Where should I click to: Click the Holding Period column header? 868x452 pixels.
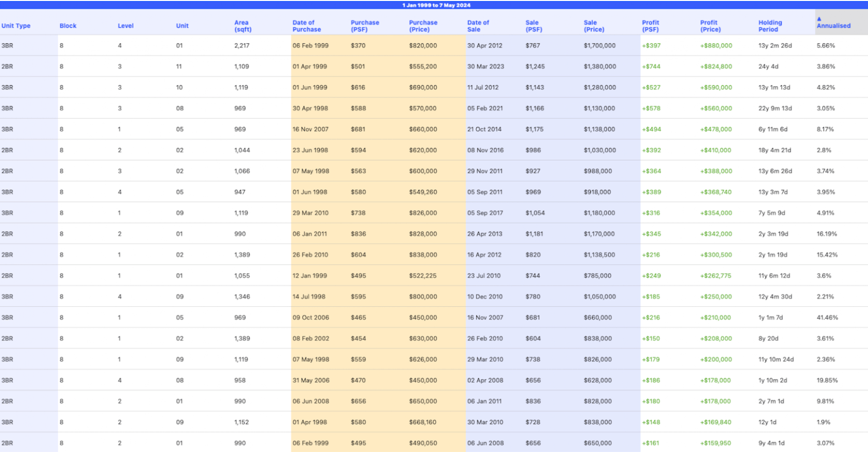[x=770, y=26]
